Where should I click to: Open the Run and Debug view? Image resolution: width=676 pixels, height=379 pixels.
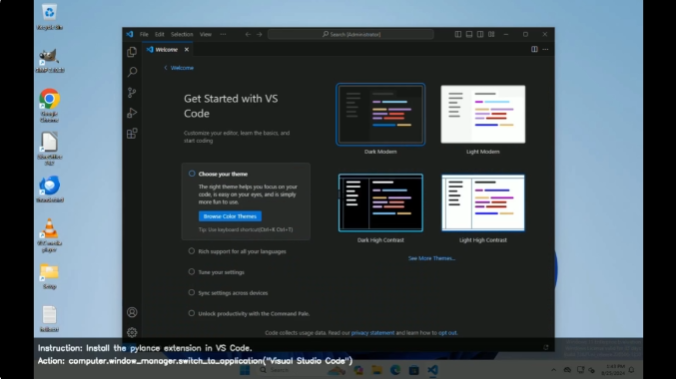tap(132, 113)
